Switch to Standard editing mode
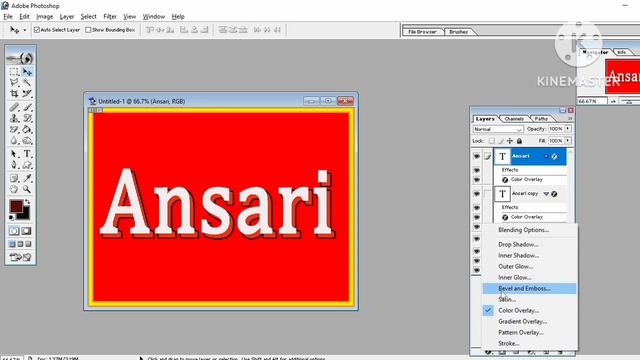640x360 pixels. point(14,231)
